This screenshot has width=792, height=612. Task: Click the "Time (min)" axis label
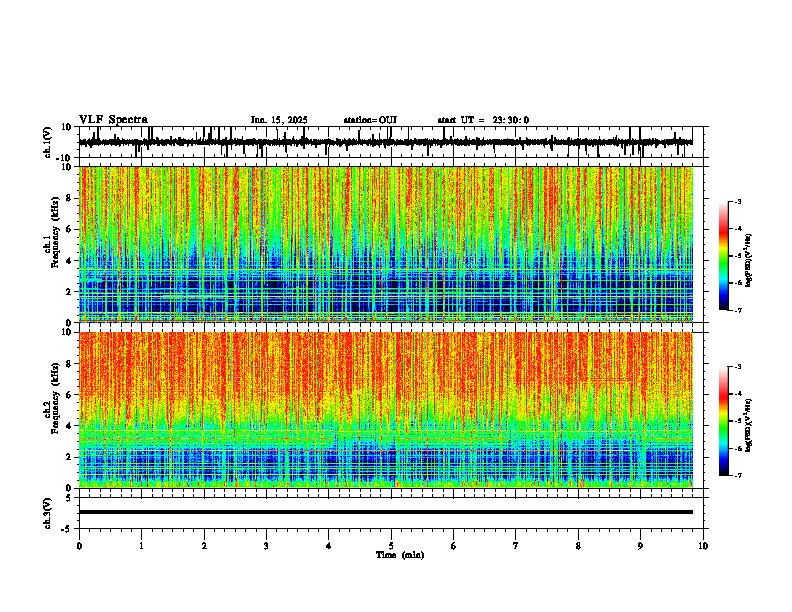(400, 555)
